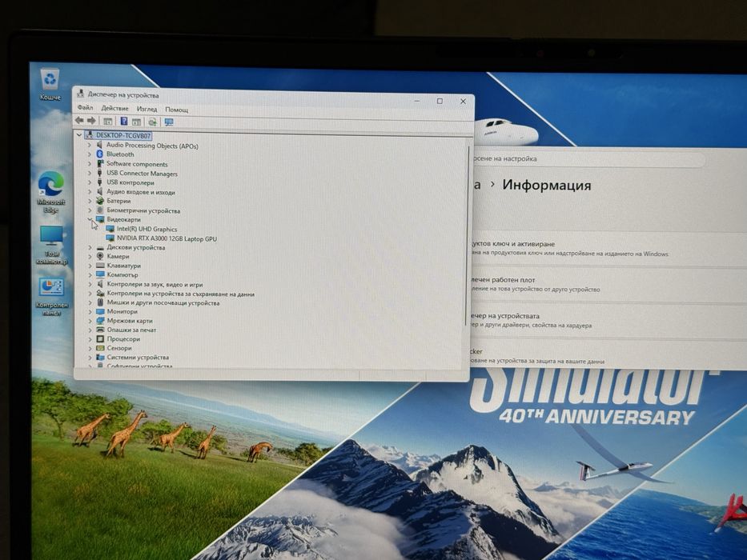Click the Мишки и други посочващи устройства icon
The width and height of the screenshot is (747, 560).
pos(100,302)
